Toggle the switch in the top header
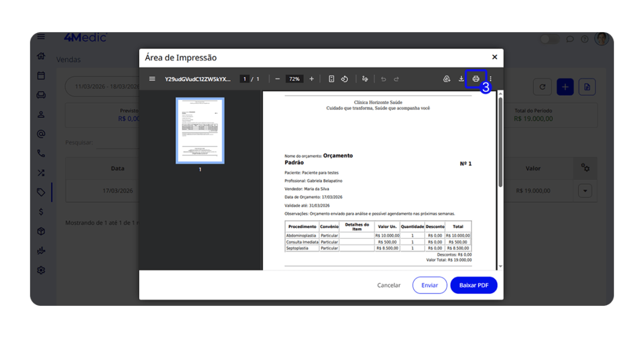Screen dimensions: 644x338 (x=549, y=39)
